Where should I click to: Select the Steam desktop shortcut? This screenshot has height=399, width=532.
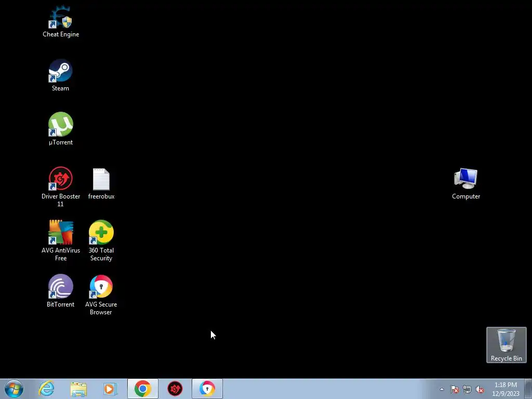60,75
